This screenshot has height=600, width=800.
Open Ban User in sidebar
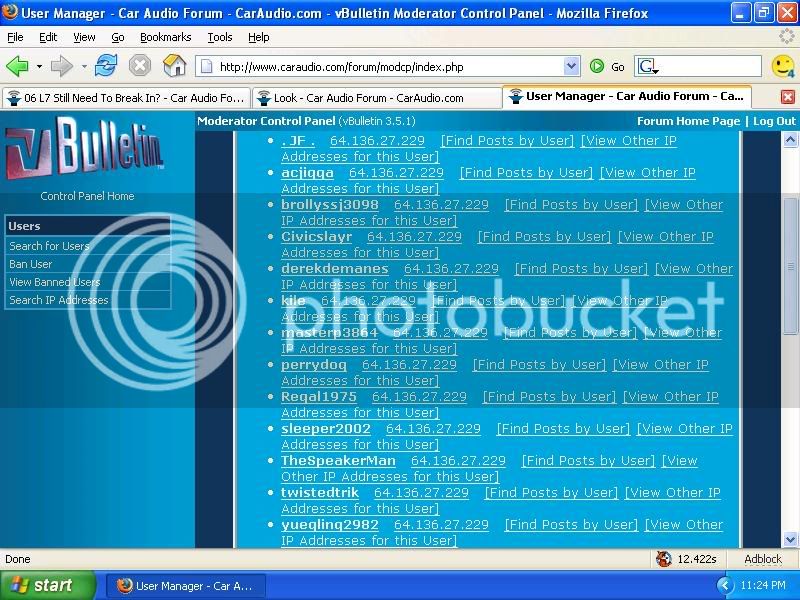31,264
